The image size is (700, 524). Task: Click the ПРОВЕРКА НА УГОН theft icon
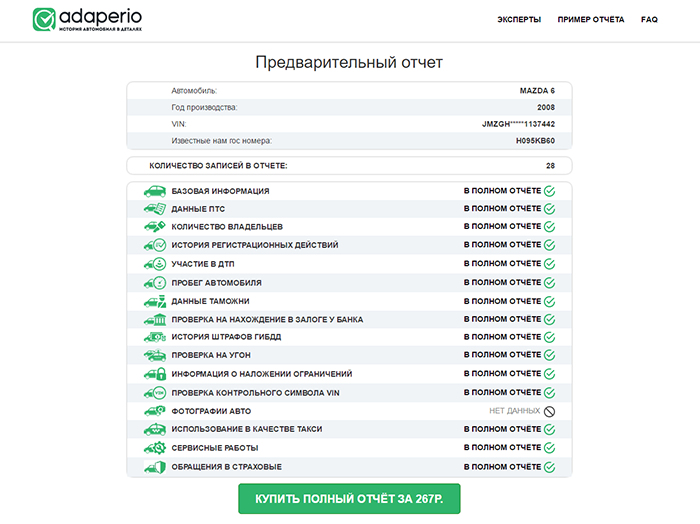point(154,356)
